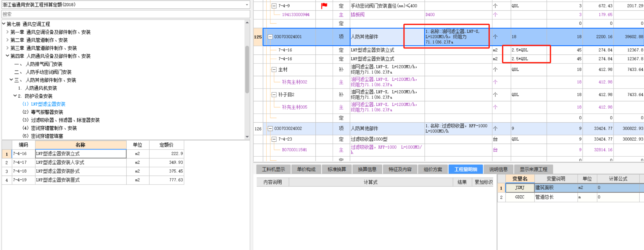This screenshot has width=644, height=250.
Task: Open the 说明信息 tab
Action: 498,169
